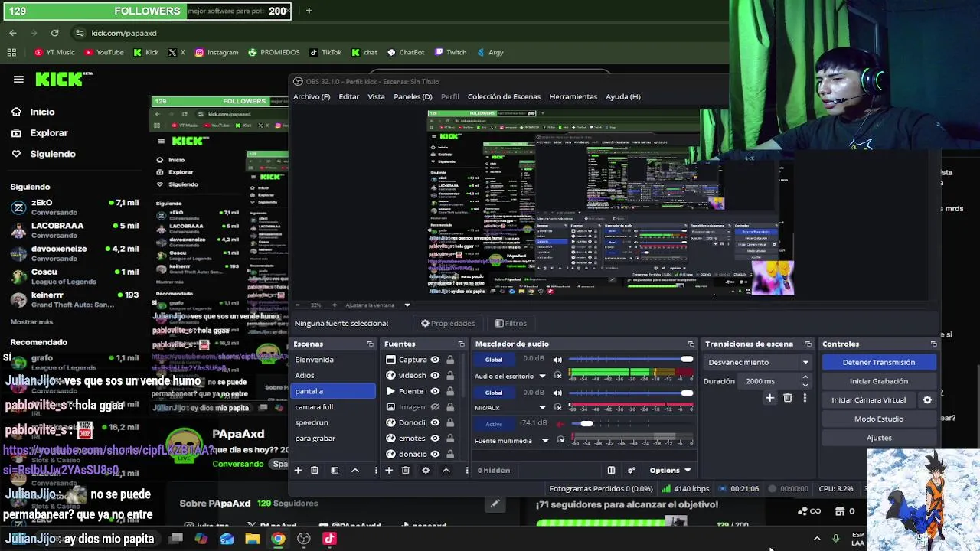Toggle monitoring icon for Mic/Aux
Viewport: 980px width, 551px height.
(558, 407)
